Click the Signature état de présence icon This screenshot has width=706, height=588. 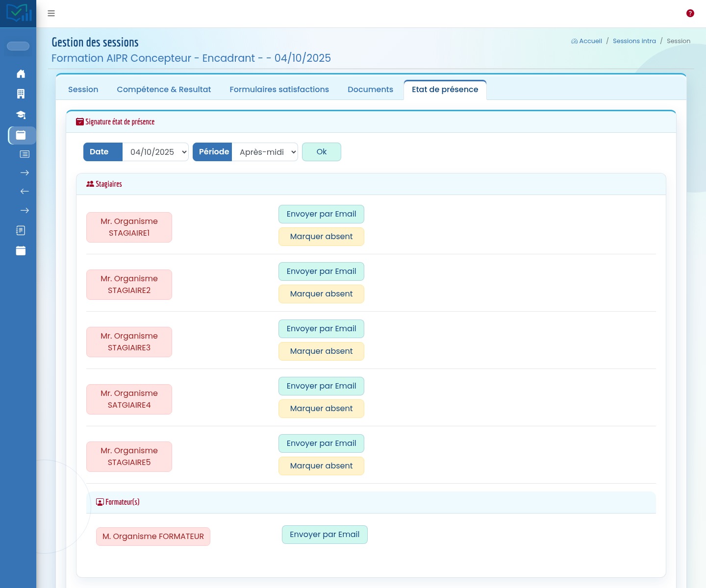[80, 122]
